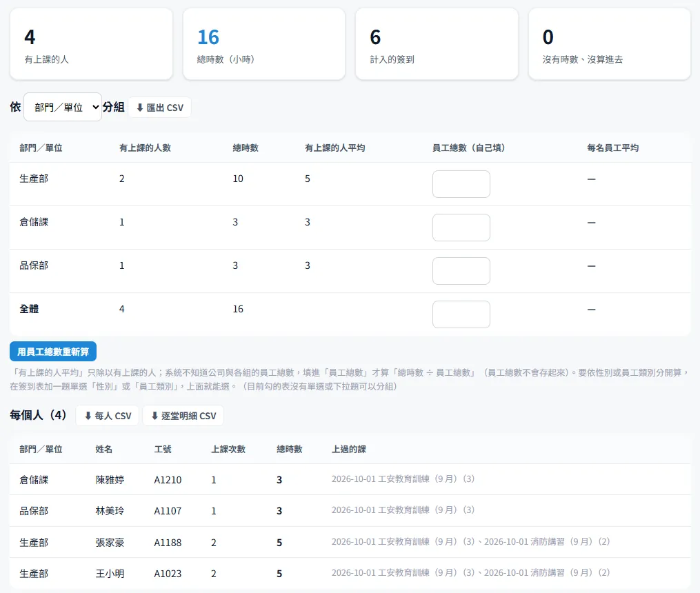Focus the 全體 employee total input
This screenshot has width=700, height=593.
click(461, 314)
